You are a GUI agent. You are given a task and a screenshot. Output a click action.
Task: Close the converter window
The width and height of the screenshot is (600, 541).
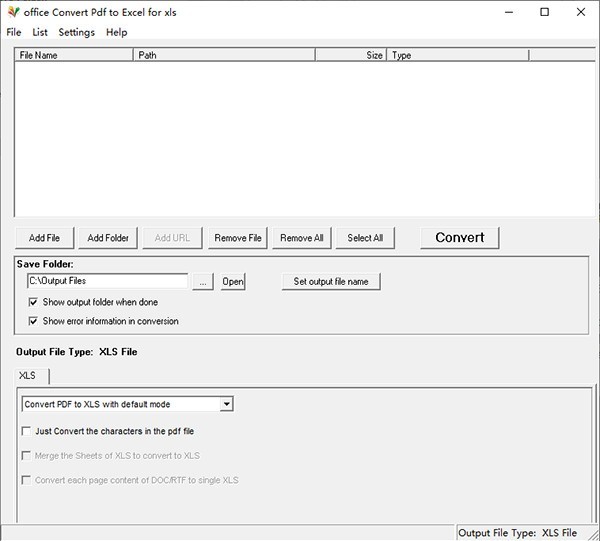click(580, 12)
